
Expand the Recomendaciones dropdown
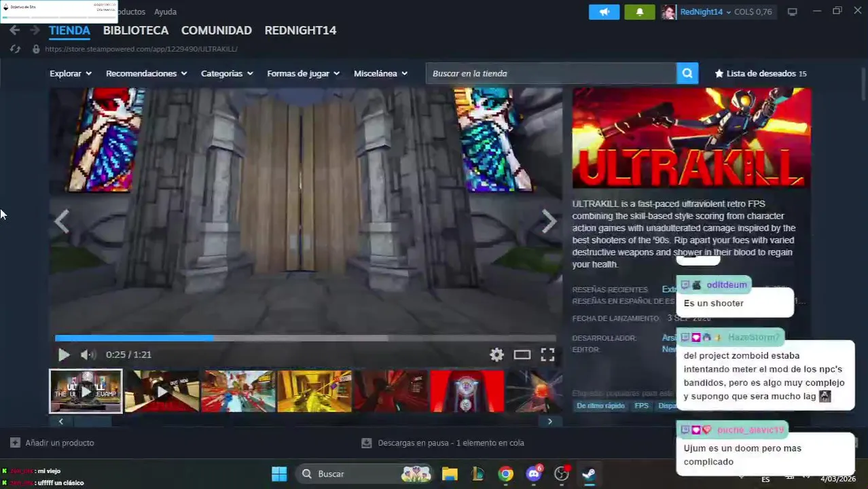pyautogui.click(x=146, y=73)
